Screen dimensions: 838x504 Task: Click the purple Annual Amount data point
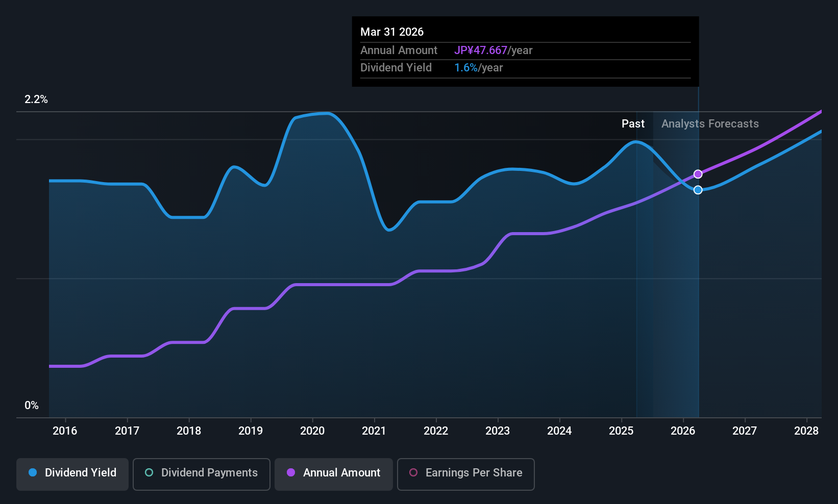point(698,174)
